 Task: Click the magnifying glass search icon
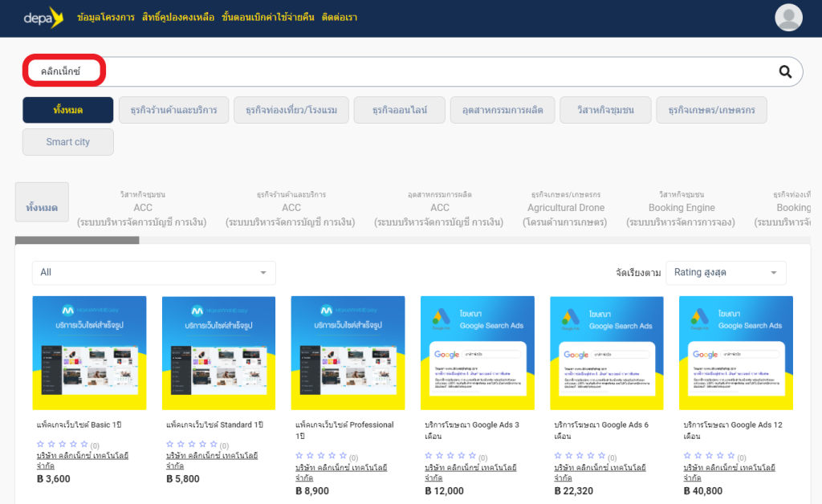[x=785, y=71]
